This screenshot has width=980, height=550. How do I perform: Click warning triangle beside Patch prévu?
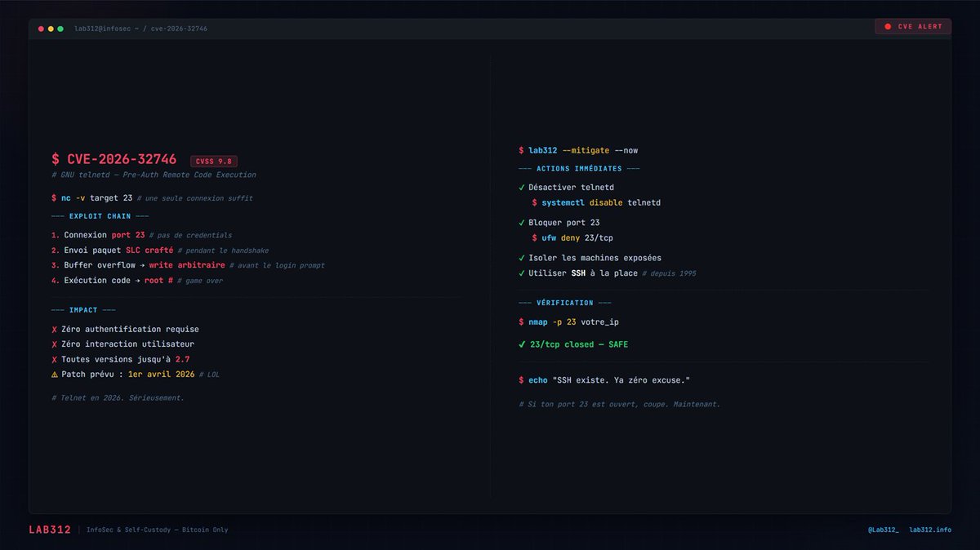(x=55, y=375)
